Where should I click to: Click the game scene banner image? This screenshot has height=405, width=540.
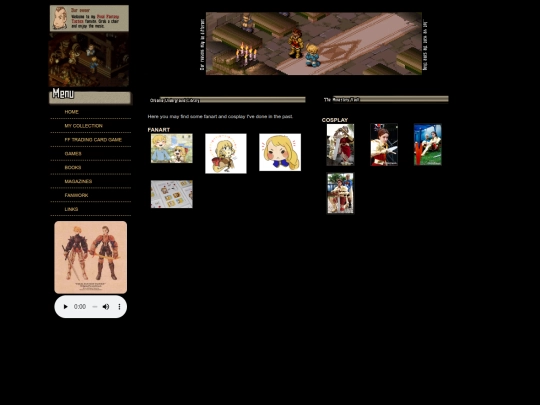click(x=314, y=43)
